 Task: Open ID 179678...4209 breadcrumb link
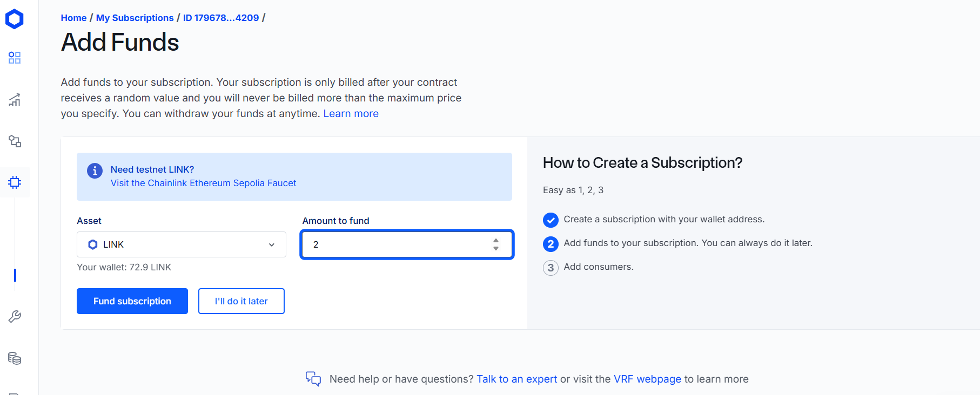coord(221,18)
